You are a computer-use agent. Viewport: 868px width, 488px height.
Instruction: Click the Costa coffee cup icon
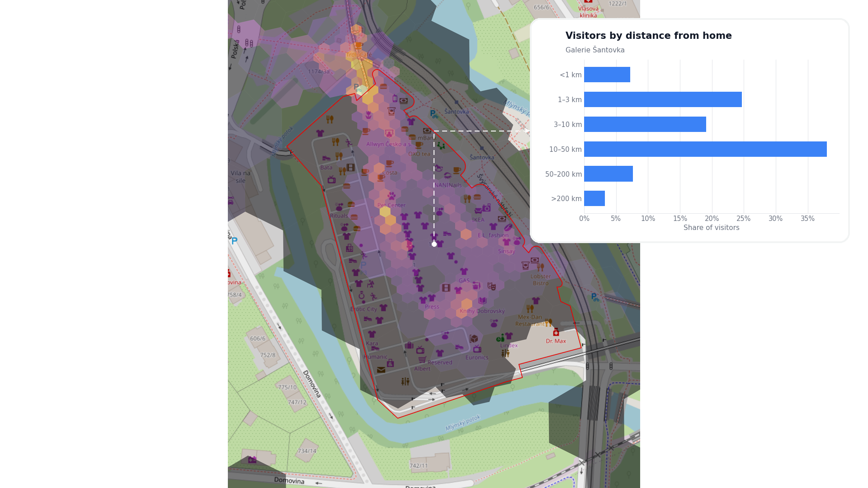[390, 164]
